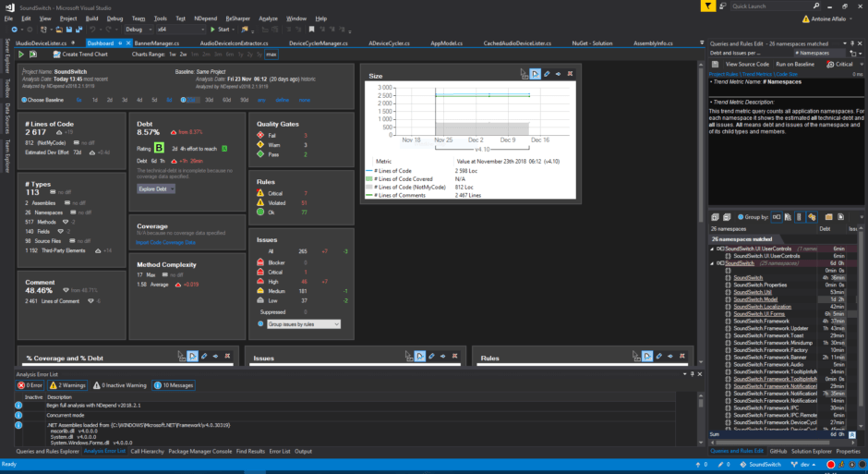This screenshot has height=474, width=868.
Task: Open the Server Explorer side tab
Action: [x=7, y=55]
